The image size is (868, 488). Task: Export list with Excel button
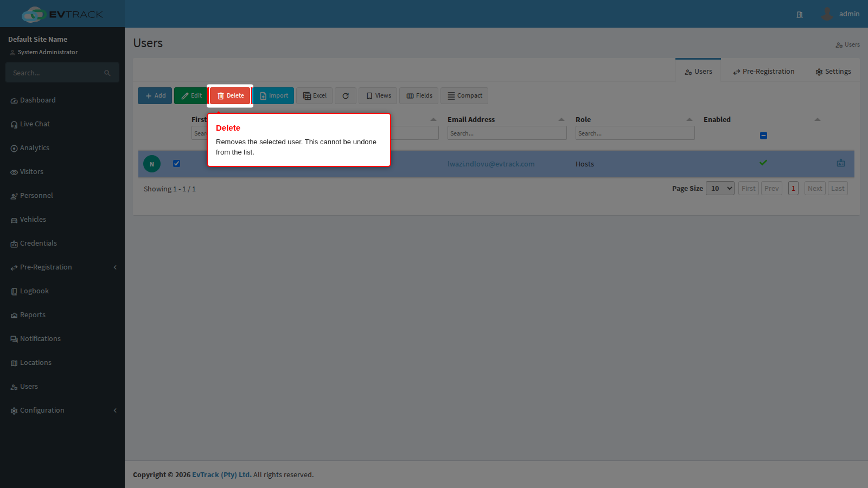click(315, 95)
